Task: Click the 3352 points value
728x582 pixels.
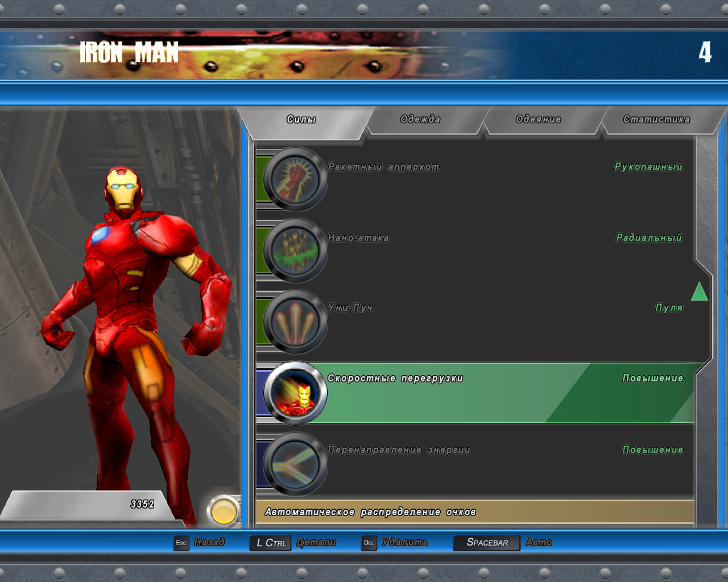Action: click(x=142, y=504)
